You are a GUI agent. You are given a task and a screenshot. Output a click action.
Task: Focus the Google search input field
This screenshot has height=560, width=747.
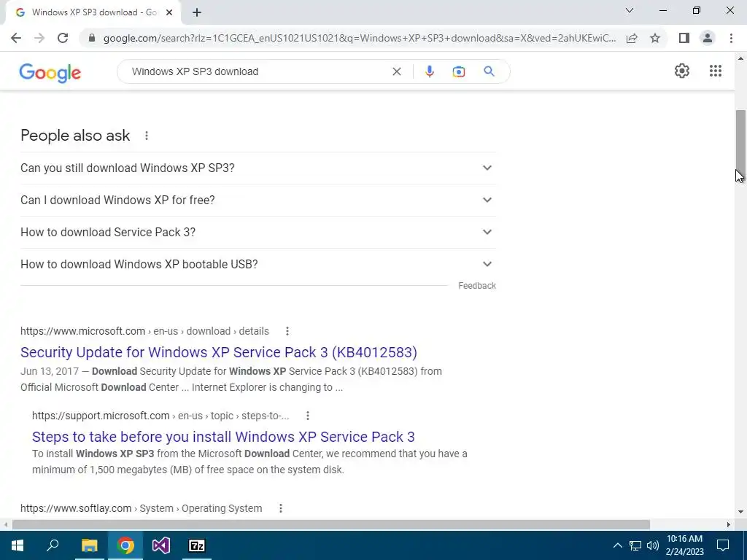pyautogui.click(x=258, y=71)
